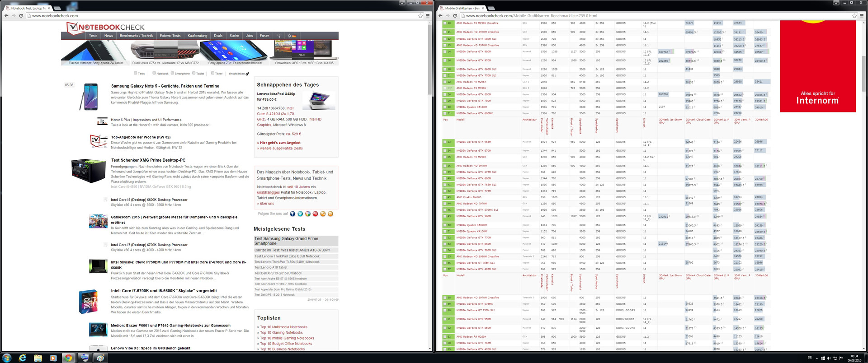Click the Lenovo IdeaPad U430p product image
Image resolution: width=868 pixels, height=363 pixels.
(x=319, y=101)
